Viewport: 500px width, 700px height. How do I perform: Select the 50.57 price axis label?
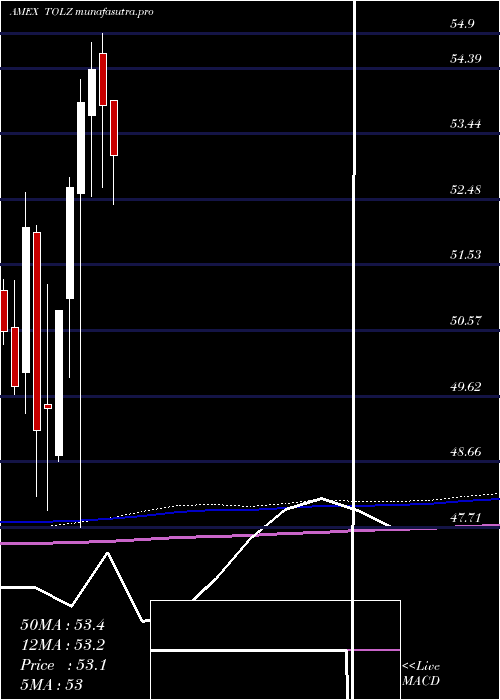[x=465, y=321]
